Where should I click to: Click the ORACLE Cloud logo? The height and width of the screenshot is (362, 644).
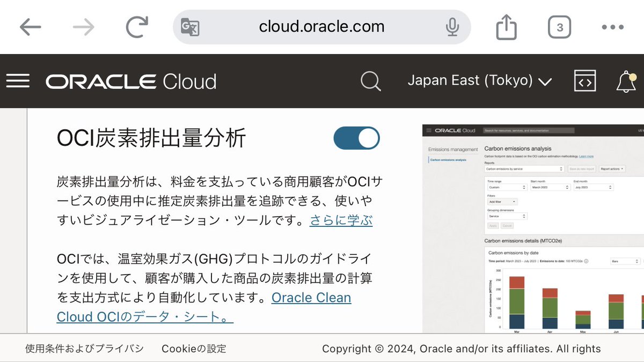coord(130,81)
